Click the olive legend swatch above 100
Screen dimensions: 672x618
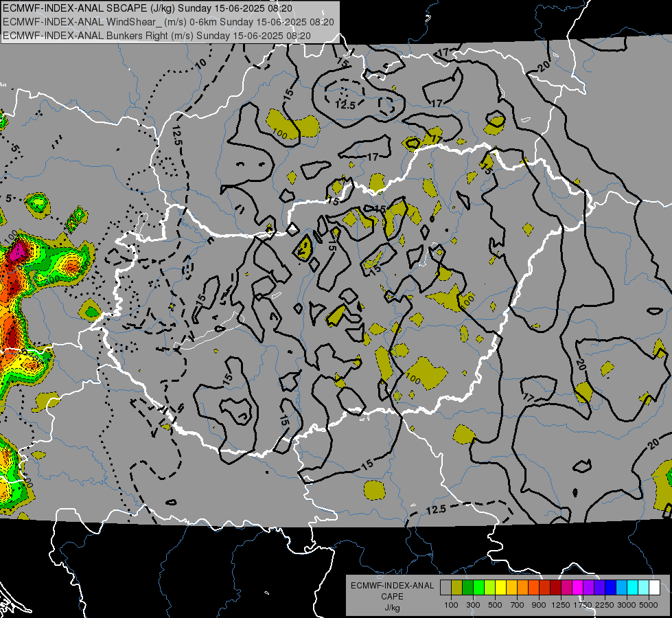coord(456,588)
